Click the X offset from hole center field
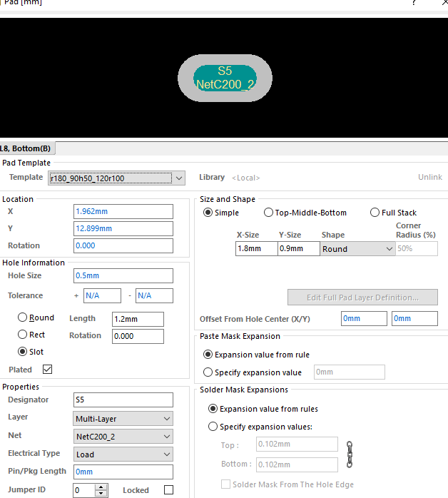 (x=364, y=318)
